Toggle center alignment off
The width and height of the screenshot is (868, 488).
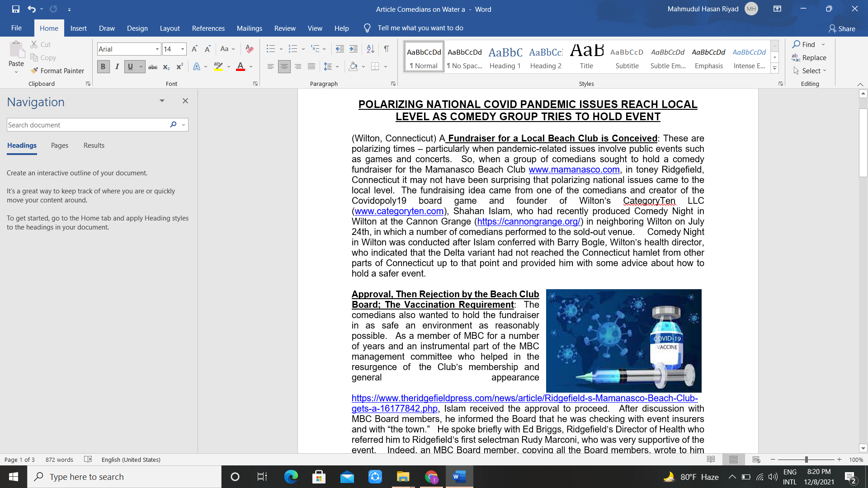point(284,67)
